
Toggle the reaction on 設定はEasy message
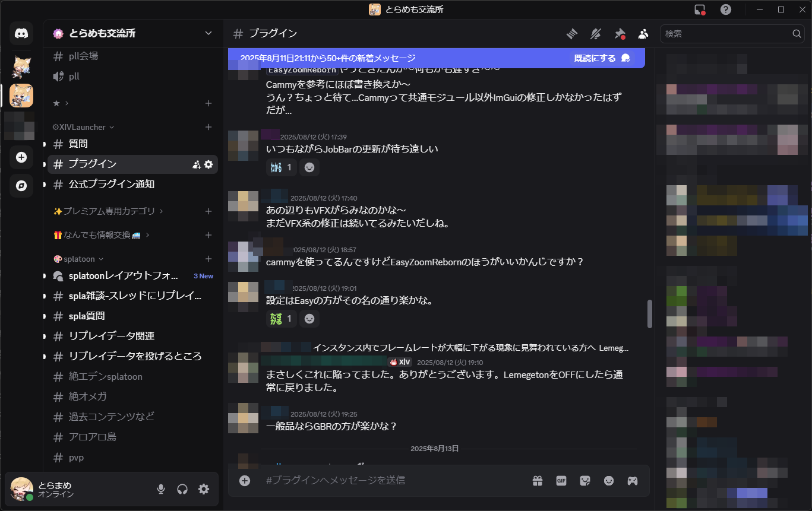[282, 319]
